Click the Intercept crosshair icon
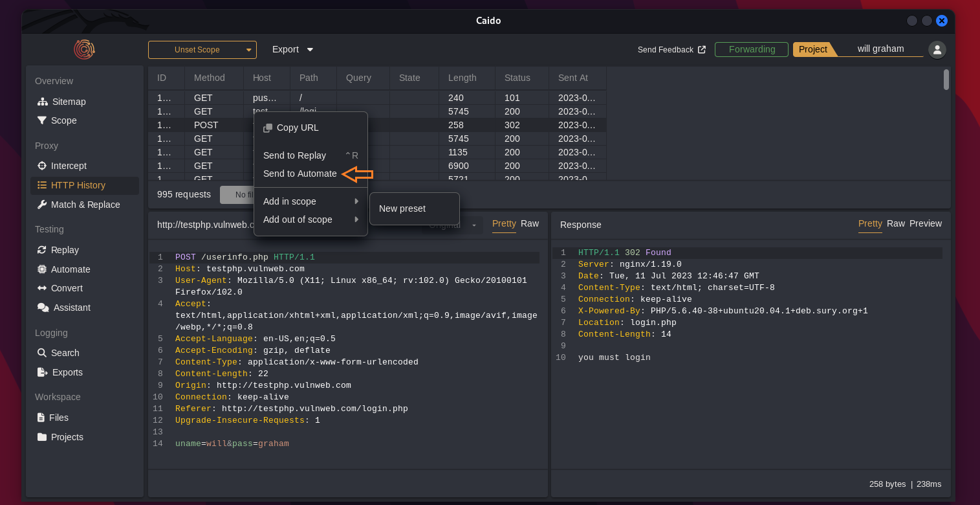Screen dimensions: 980x505 point(42,166)
